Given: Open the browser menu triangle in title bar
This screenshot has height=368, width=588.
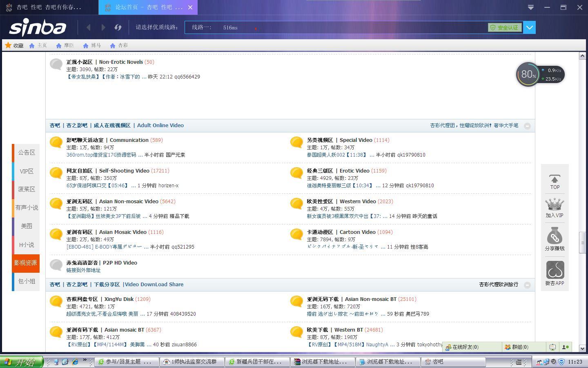Looking at the screenshot, I should click(x=530, y=7).
